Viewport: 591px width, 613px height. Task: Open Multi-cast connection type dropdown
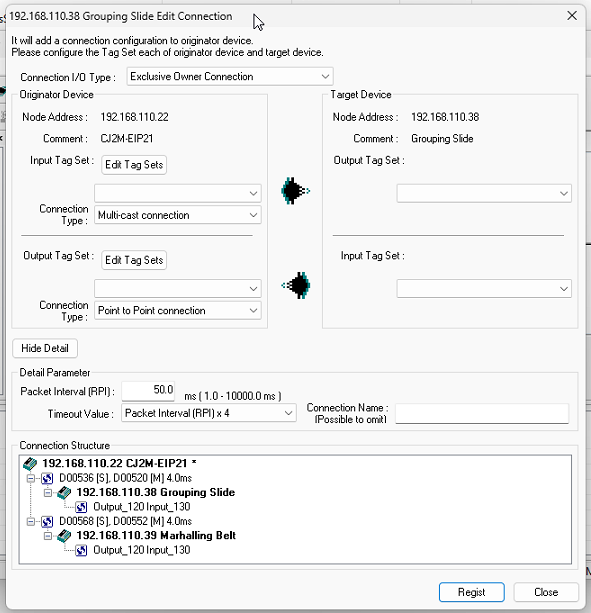tap(178, 215)
